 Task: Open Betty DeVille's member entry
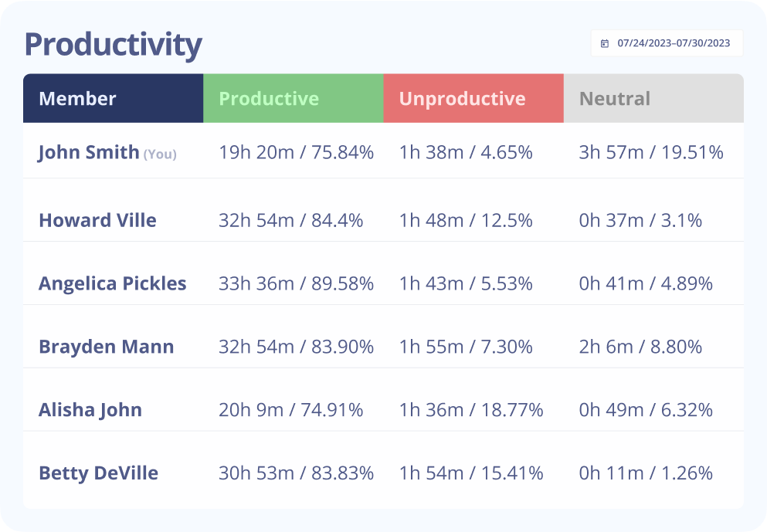[x=98, y=473]
